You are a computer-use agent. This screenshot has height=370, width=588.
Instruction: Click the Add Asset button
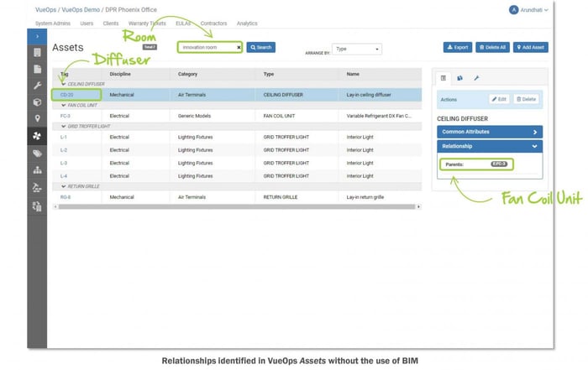click(531, 47)
